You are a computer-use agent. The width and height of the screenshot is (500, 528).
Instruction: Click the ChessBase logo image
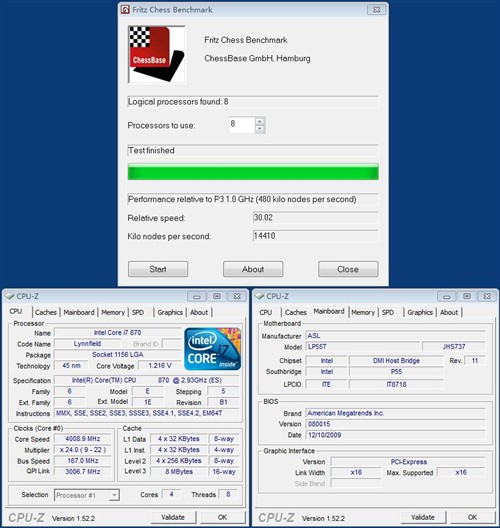(x=157, y=54)
